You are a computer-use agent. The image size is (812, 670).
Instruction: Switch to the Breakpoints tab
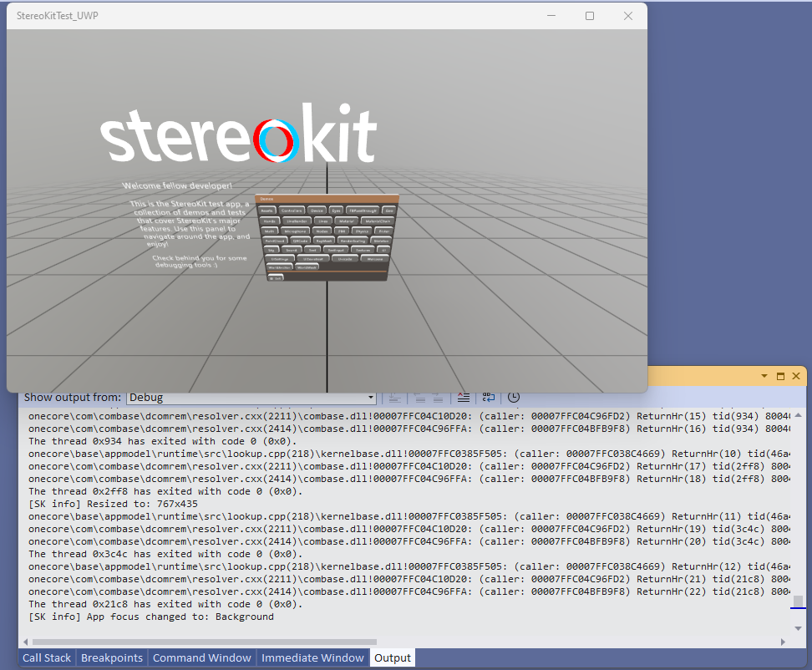point(111,657)
